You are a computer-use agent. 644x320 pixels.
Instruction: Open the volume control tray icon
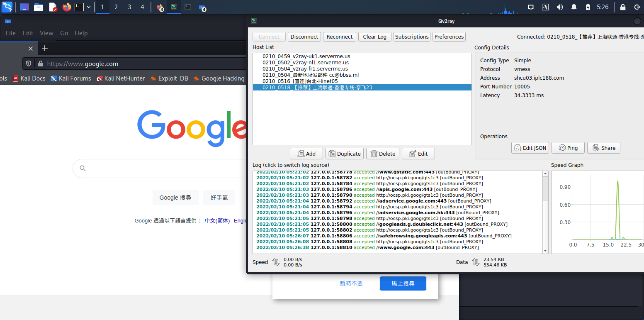coord(560,7)
